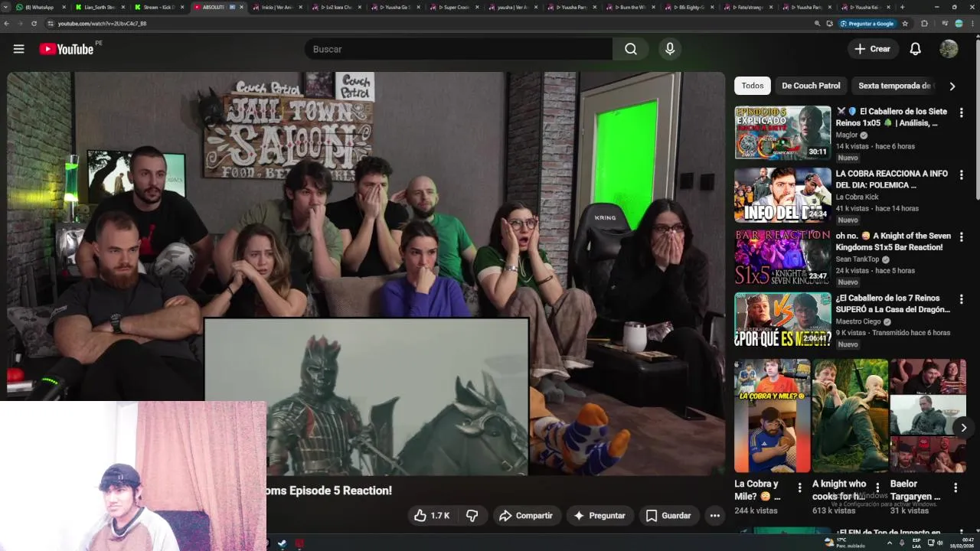The width and height of the screenshot is (980, 551).
Task: Open the La Cobra Kick channel link
Action: 857,197
